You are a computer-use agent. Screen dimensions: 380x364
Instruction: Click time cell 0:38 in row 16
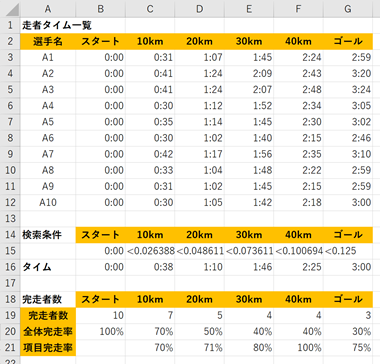[x=150, y=267]
